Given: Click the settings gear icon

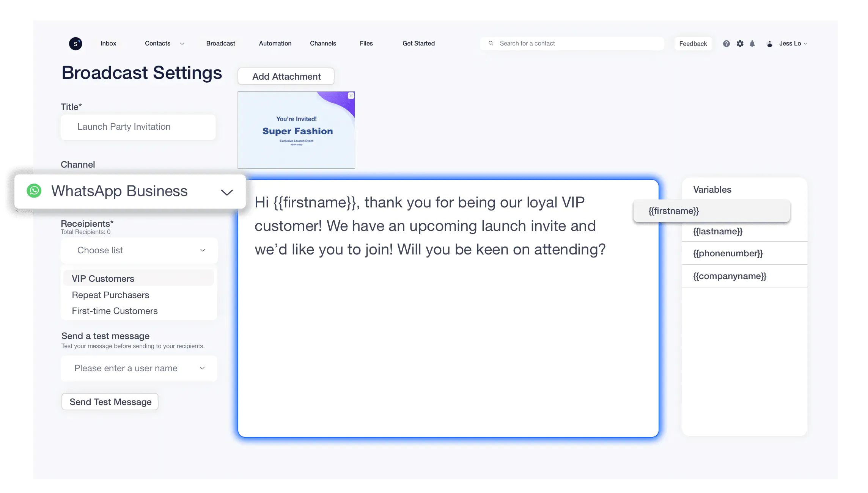Looking at the screenshot, I should click(740, 44).
